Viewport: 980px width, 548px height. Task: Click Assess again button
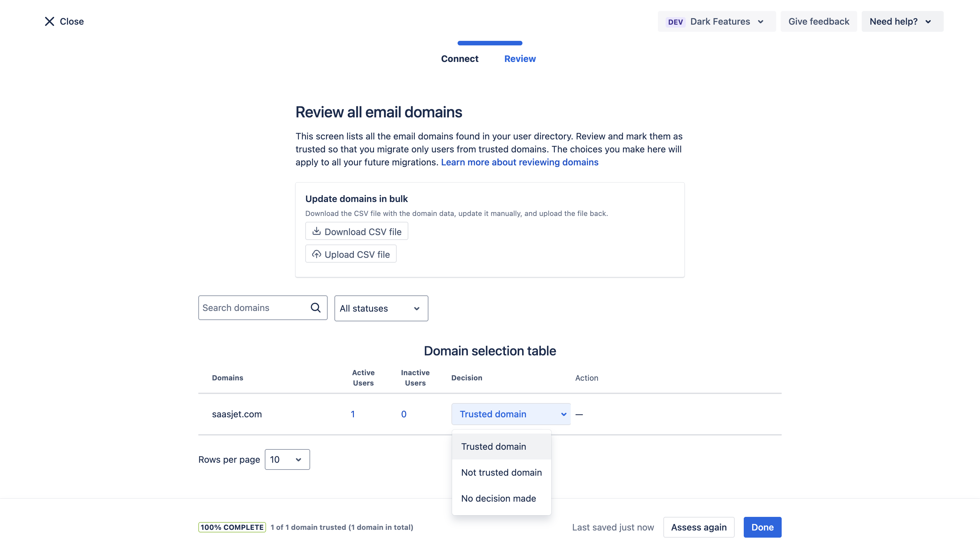[698, 527]
